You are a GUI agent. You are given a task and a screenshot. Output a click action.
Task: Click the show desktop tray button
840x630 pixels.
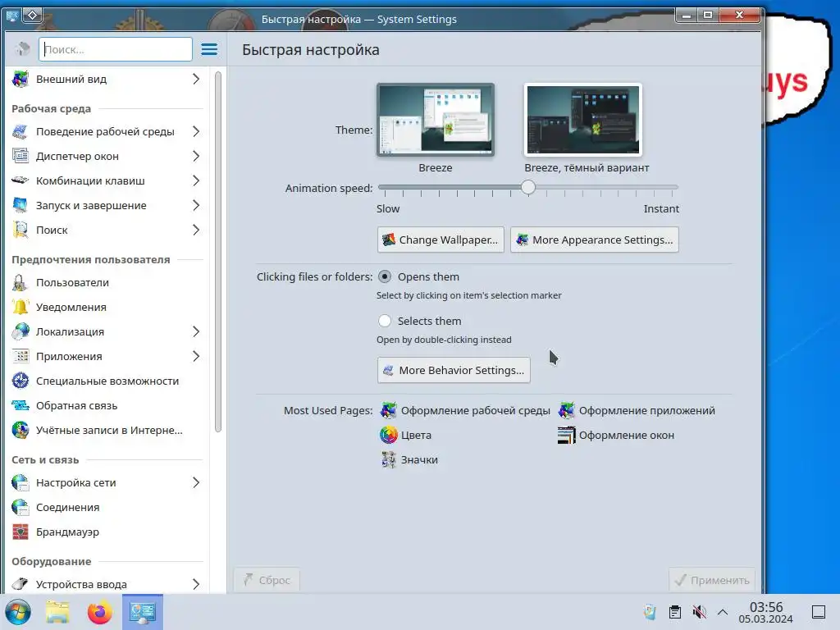(x=819, y=612)
